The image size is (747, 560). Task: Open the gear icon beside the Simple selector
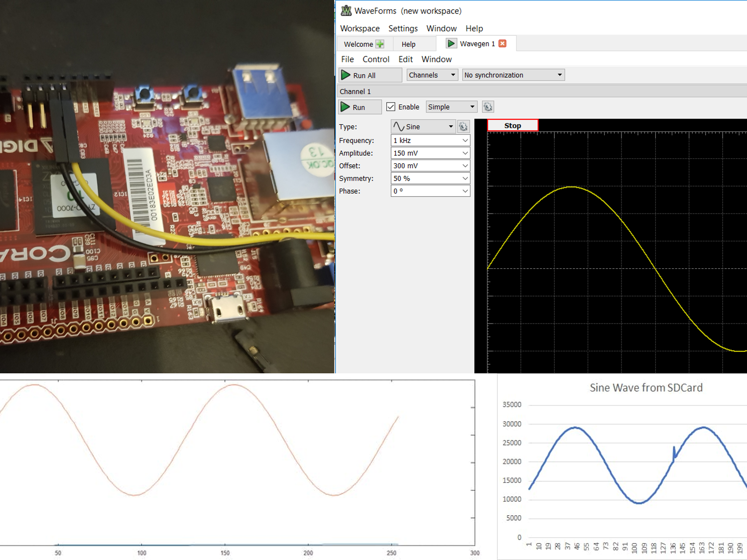pyautogui.click(x=488, y=107)
